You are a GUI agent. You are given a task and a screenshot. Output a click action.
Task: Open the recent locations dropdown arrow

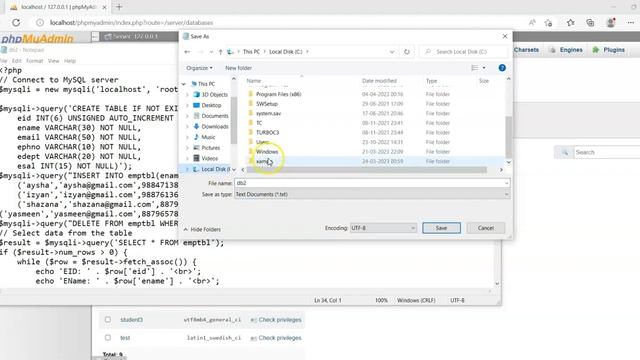[x=211, y=52]
